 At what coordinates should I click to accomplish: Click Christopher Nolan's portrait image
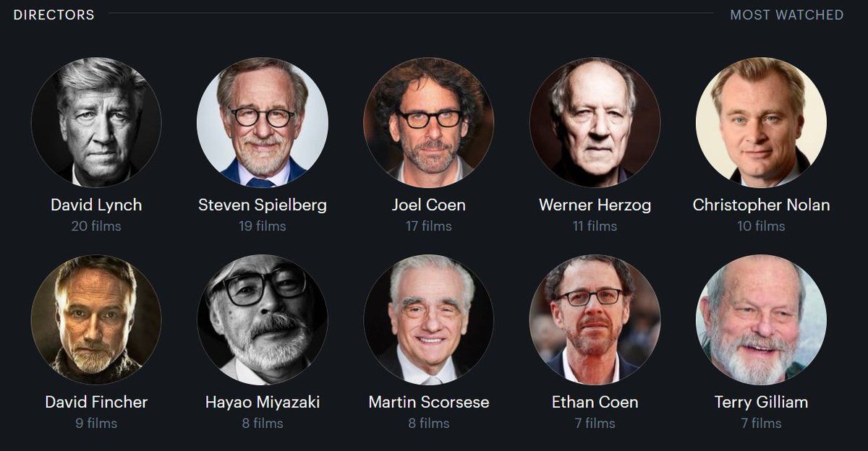pyautogui.click(x=762, y=122)
